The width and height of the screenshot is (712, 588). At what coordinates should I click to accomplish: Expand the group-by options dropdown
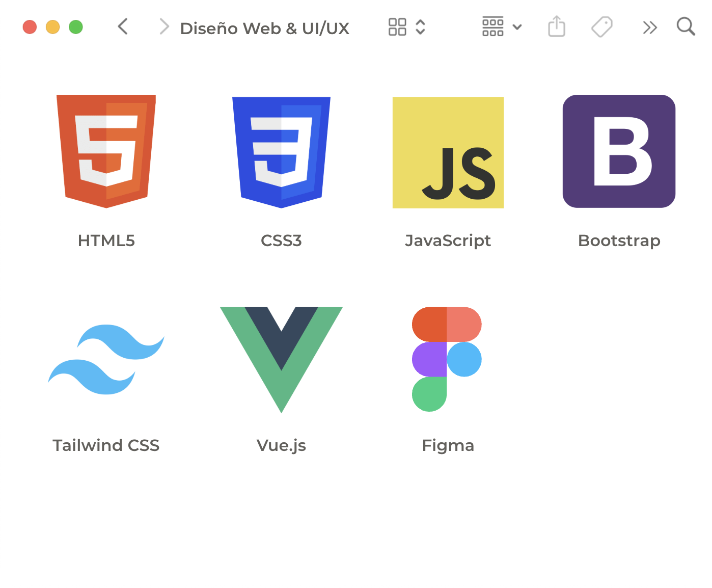502,27
